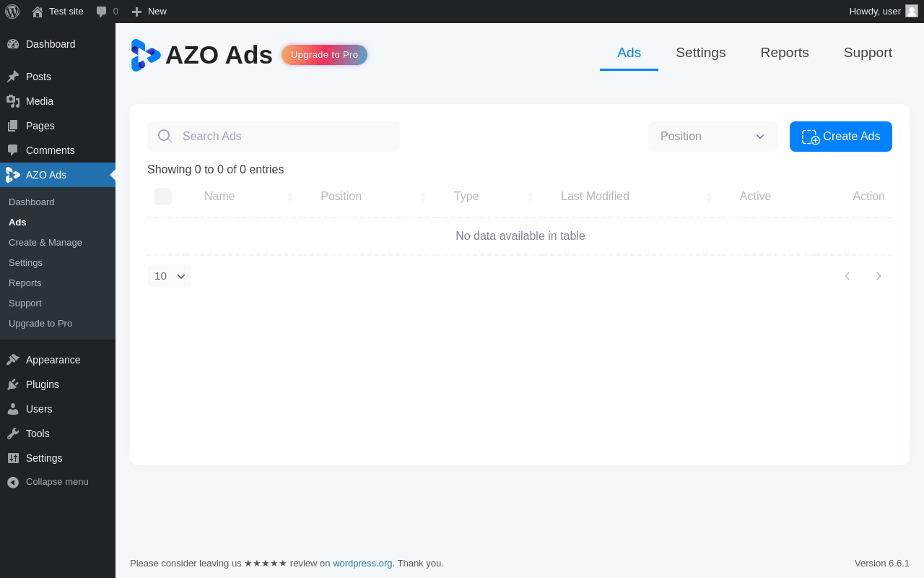Image resolution: width=924 pixels, height=578 pixels.
Task: Open the Position filter dropdown
Action: pos(712,137)
